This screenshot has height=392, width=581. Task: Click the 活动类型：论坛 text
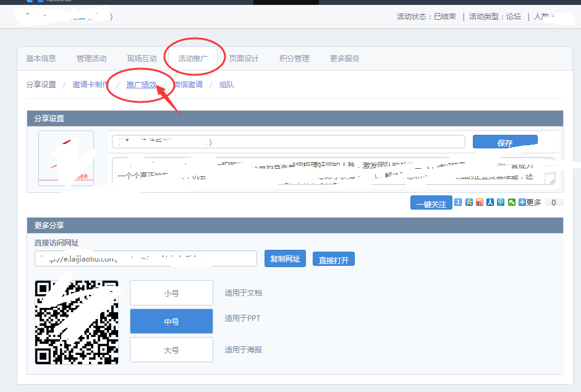(x=494, y=16)
